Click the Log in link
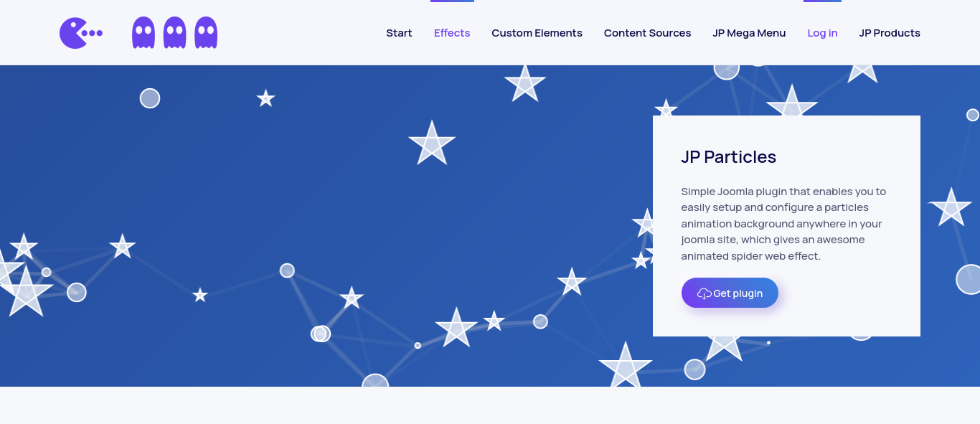 point(822,33)
